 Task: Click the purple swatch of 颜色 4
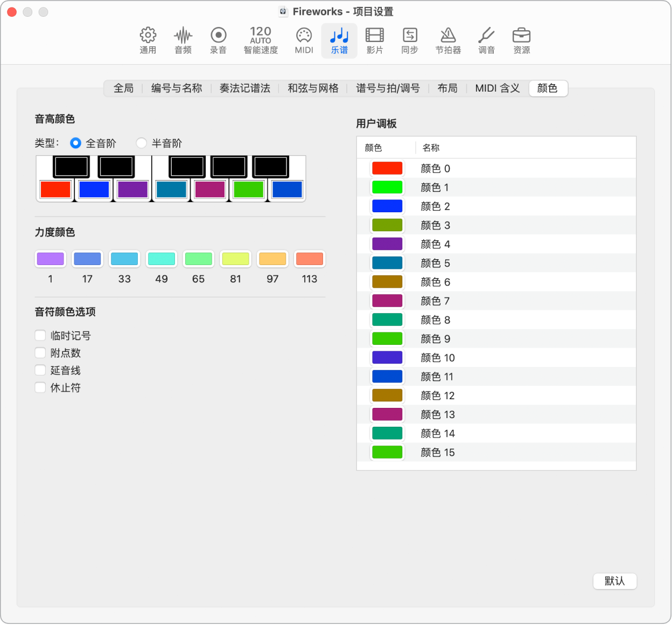(x=387, y=244)
